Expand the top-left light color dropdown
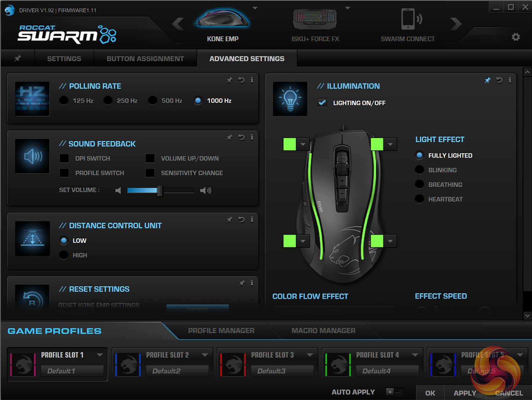This screenshot has width=532, height=400. pyautogui.click(x=303, y=144)
